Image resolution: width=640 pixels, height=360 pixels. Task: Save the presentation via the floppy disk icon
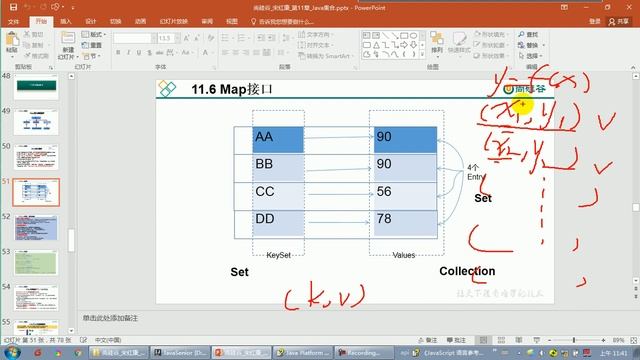13,7
